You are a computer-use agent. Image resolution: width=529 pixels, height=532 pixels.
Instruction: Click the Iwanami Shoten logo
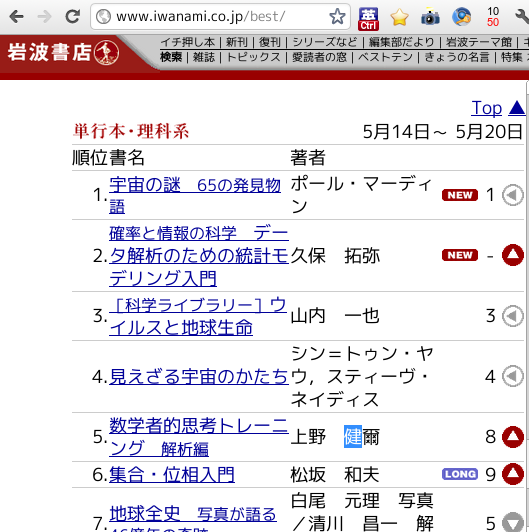(x=63, y=53)
